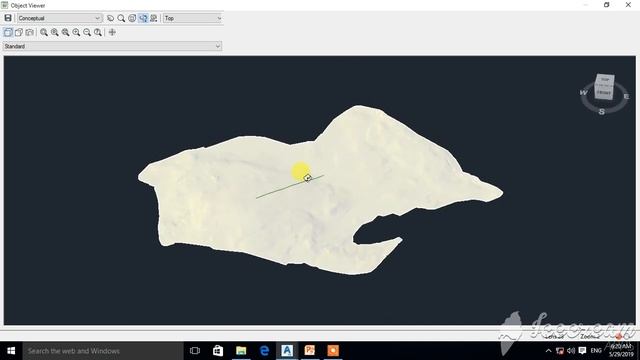Viewport: 640px width, 360px height.
Task: Switch to Perspective projection cube icon
Action: click(19, 32)
